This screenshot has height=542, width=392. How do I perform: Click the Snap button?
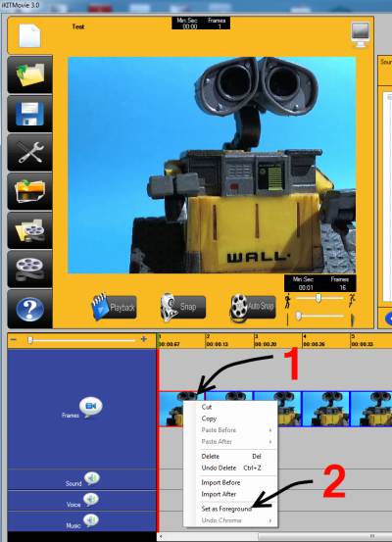coord(183,307)
